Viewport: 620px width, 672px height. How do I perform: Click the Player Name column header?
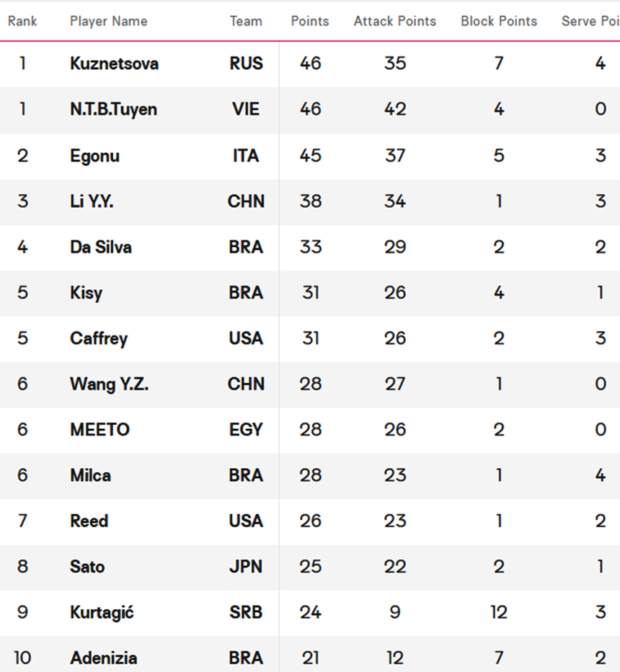(108, 22)
